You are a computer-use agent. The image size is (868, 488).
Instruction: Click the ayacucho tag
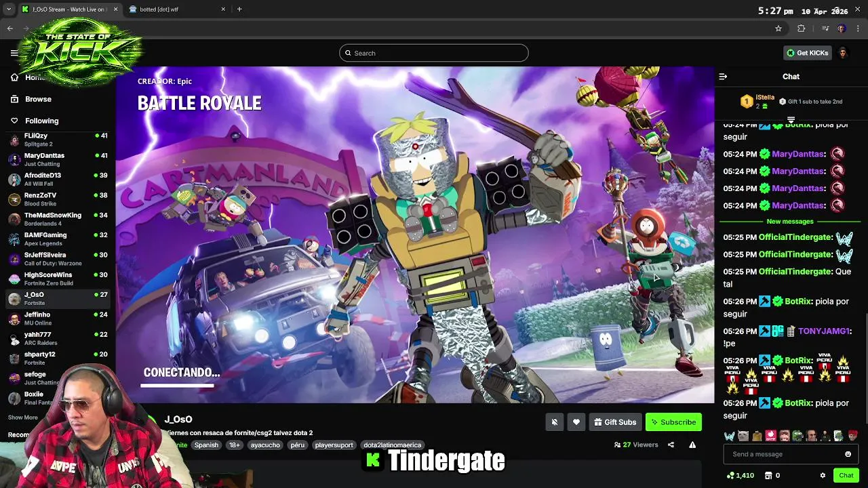[x=265, y=445]
